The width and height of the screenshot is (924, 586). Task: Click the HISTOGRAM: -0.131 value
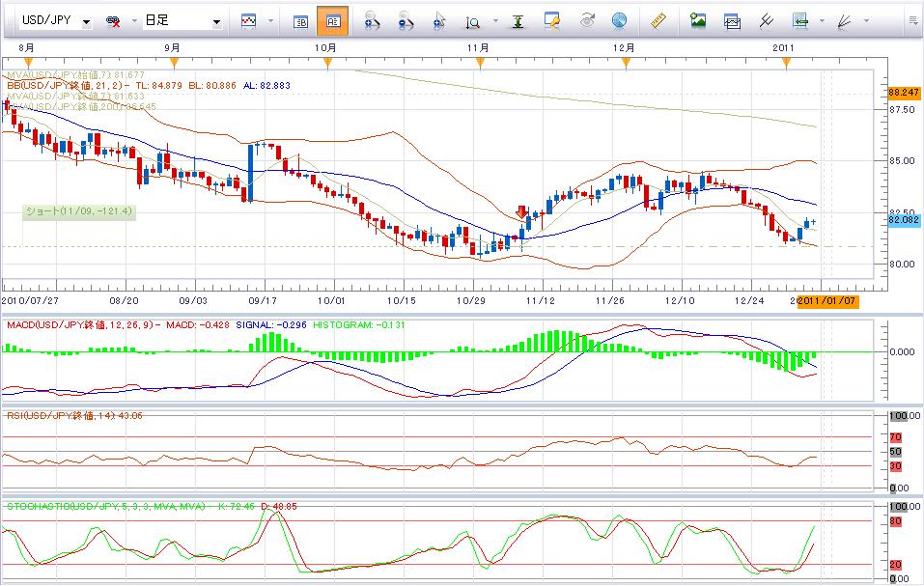tap(359, 324)
